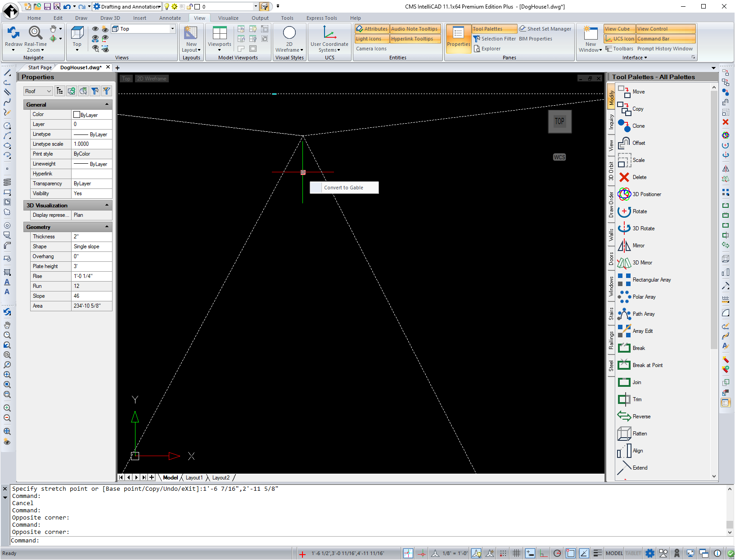Pick the Scale tool
The height and width of the screenshot is (560, 735).
631,160
